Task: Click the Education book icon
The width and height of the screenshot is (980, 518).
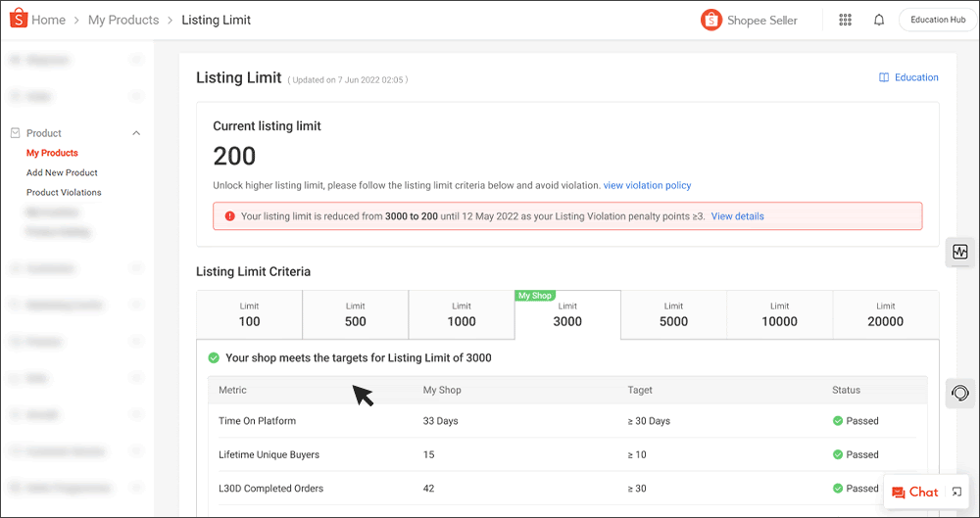Action: coord(884,77)
